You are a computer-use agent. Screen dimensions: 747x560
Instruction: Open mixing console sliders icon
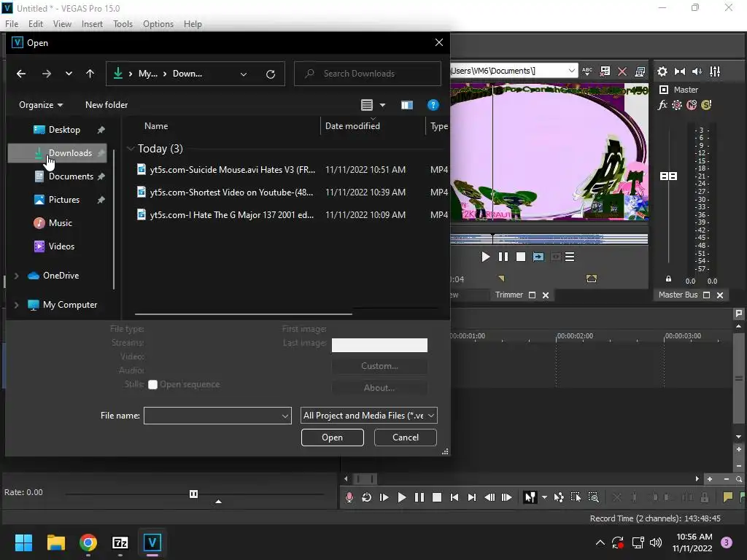715,71
